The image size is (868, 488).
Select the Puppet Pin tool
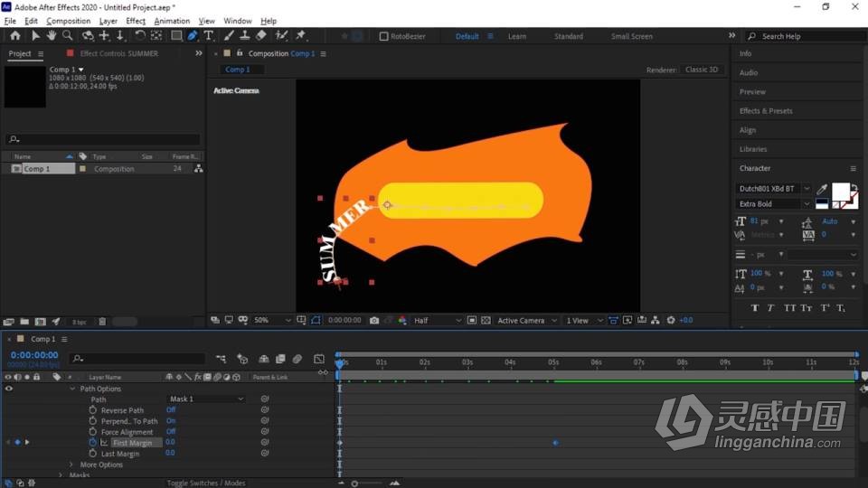[x=300, y=36]
